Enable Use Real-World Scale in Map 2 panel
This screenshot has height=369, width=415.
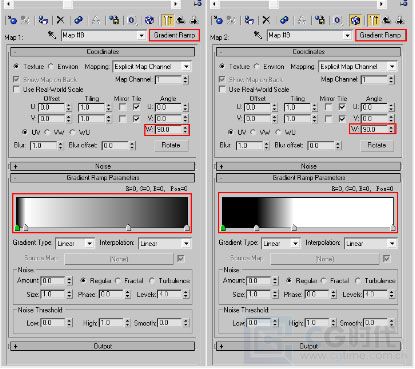pyautogui.click(x=222, y=89)
